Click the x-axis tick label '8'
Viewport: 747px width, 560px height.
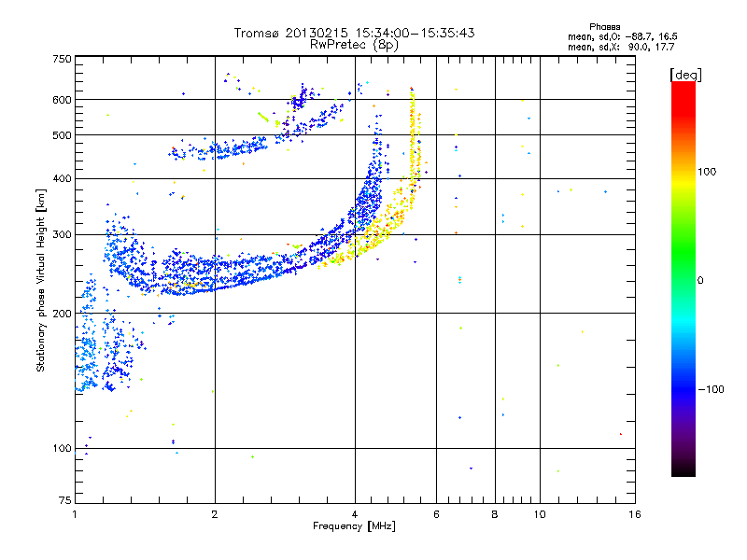coord(495,514)
